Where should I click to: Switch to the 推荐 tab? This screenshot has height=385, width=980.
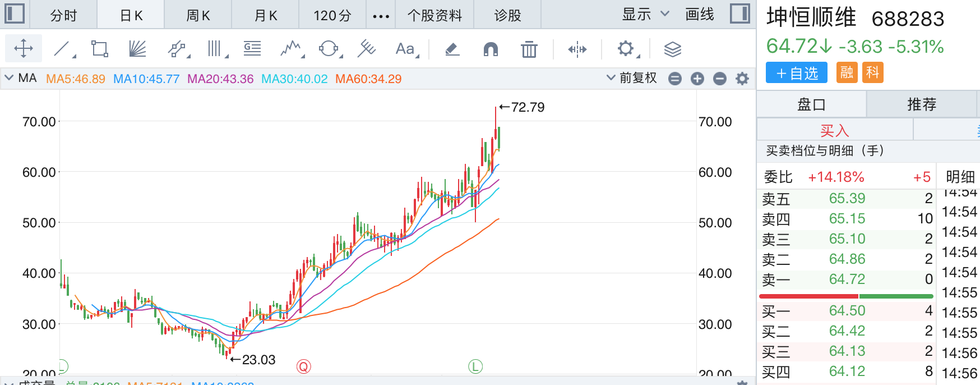922,104
